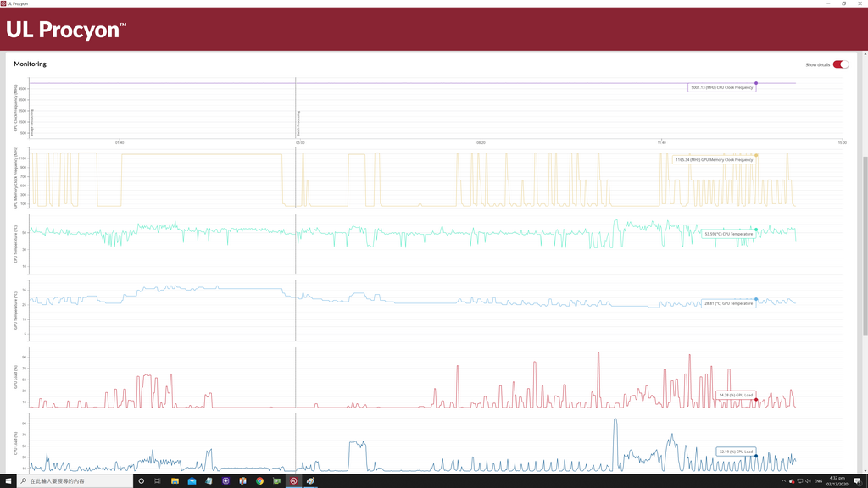Select the CPU Load data point marker
The width and height of the screenshot is (868, 488).
pos(756,456)
